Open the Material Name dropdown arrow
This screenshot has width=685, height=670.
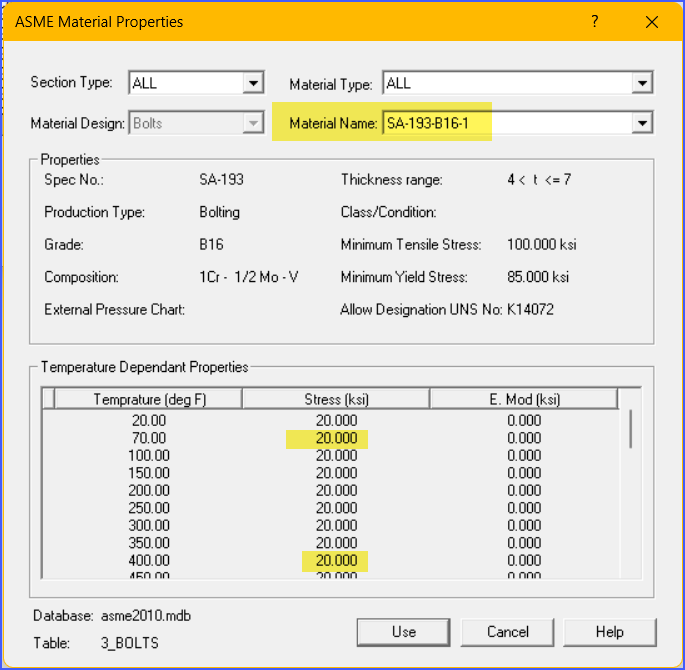click(x=642, y=123)
